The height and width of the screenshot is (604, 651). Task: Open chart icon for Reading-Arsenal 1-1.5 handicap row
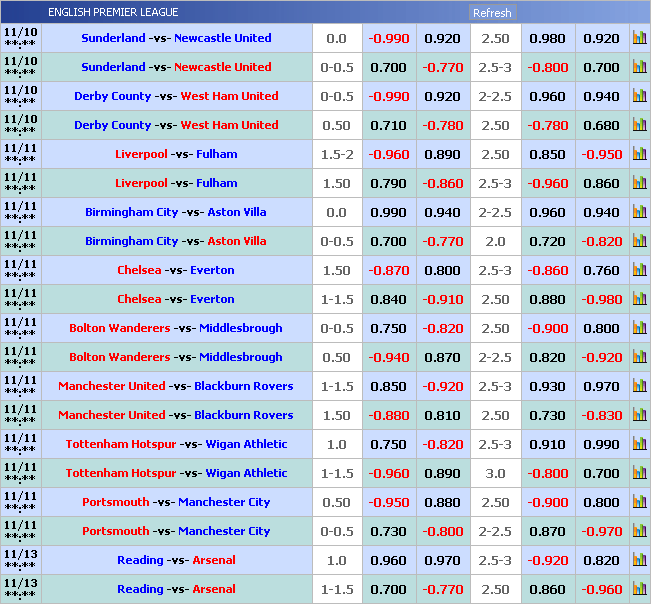coord(639,590)
